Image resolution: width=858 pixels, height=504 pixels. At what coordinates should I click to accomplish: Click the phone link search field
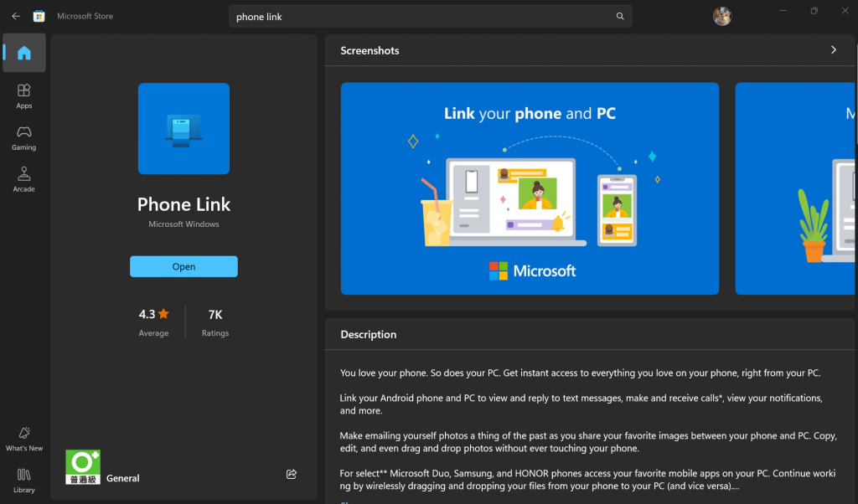click(430, 17)
